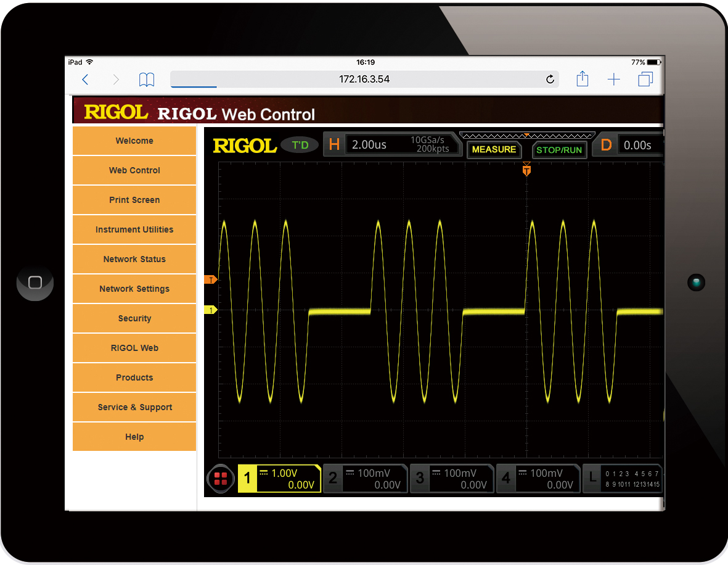Enable channel 3 at 100mV

click(x=452, y=479)
